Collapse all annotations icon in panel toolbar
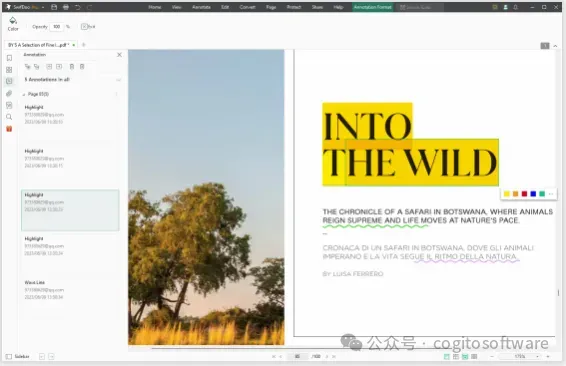This screenshot has height=366, width=566. coord(36,67)
